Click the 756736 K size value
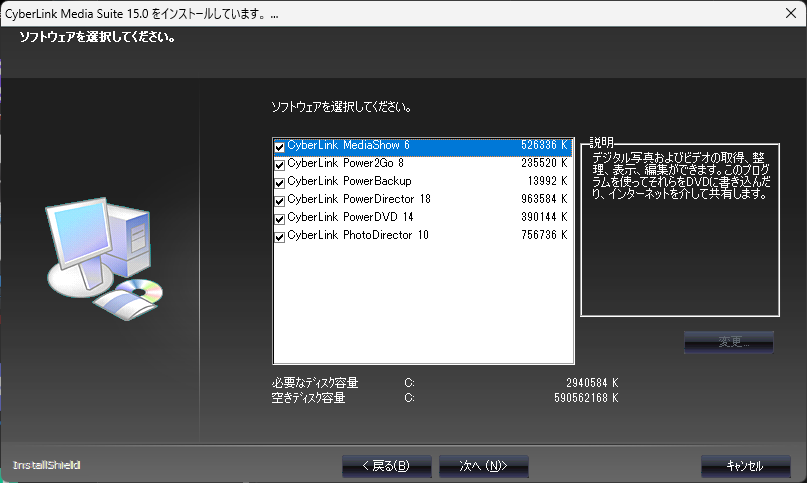Screen dimensions: 807x483 tap(544, 235)
